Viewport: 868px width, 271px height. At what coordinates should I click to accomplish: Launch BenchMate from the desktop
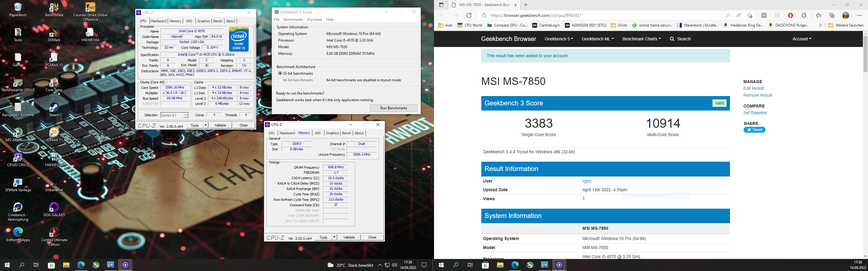coord(54,9)
